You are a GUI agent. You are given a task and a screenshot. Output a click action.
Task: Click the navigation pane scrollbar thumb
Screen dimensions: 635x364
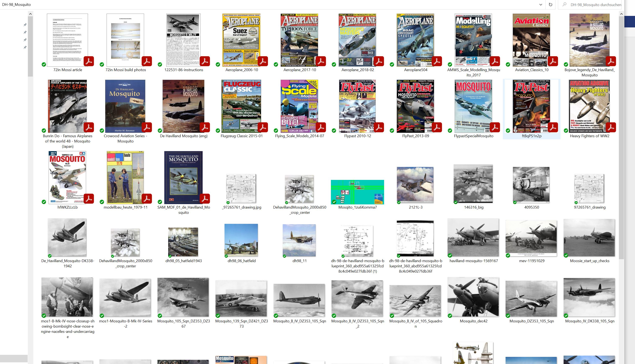pos(30,46)
